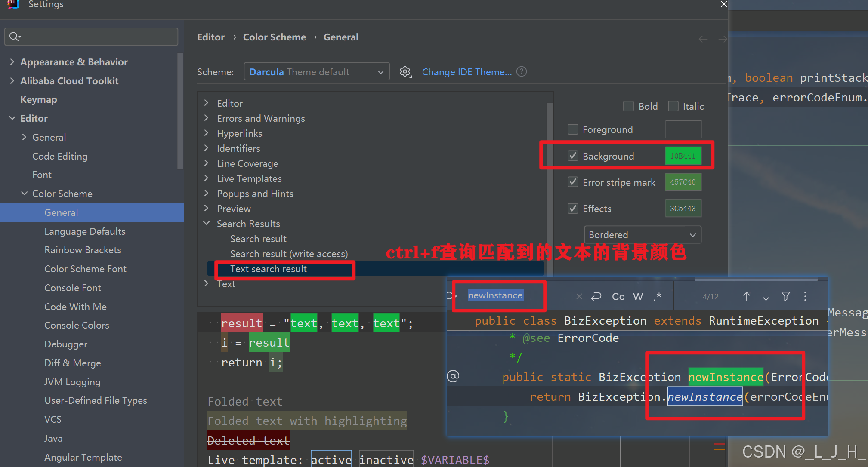
Task: Open the Bordered effects dropdown
Action: [642, 235]
